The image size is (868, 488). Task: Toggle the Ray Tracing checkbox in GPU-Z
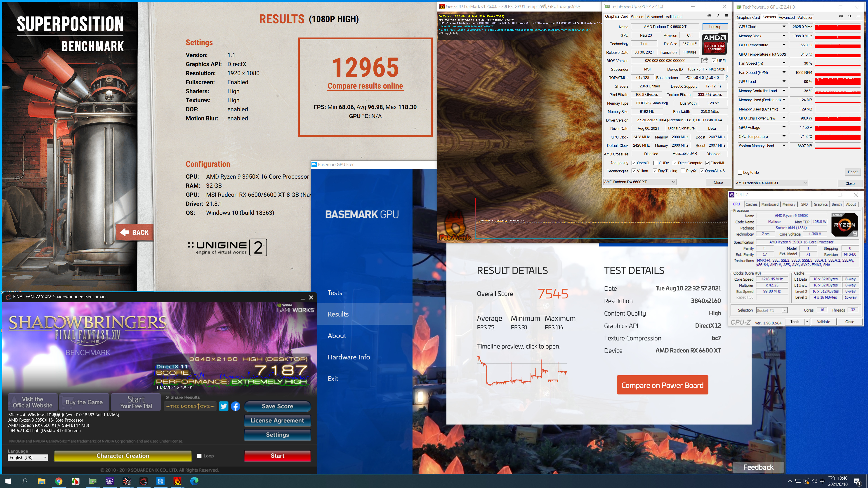(655, 171)
